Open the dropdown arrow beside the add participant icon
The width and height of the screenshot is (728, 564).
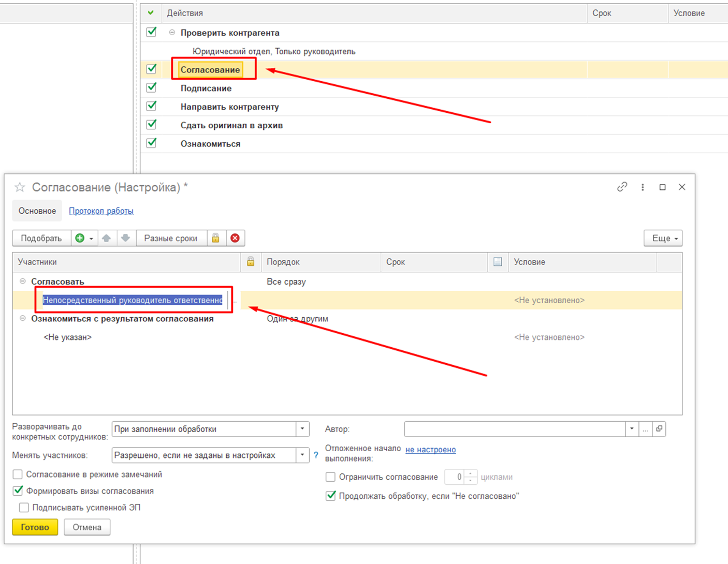coord(91,239)
